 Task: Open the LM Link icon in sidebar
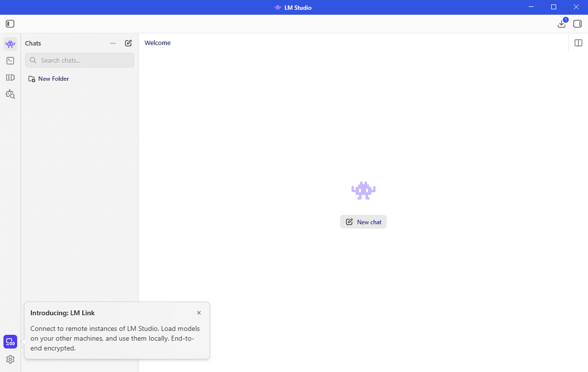10,342
